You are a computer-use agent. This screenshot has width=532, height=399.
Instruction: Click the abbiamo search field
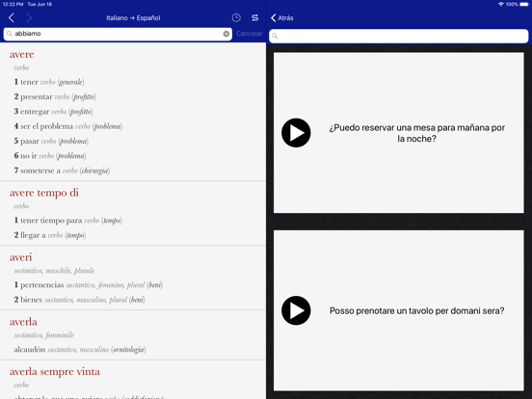(118, 34)
